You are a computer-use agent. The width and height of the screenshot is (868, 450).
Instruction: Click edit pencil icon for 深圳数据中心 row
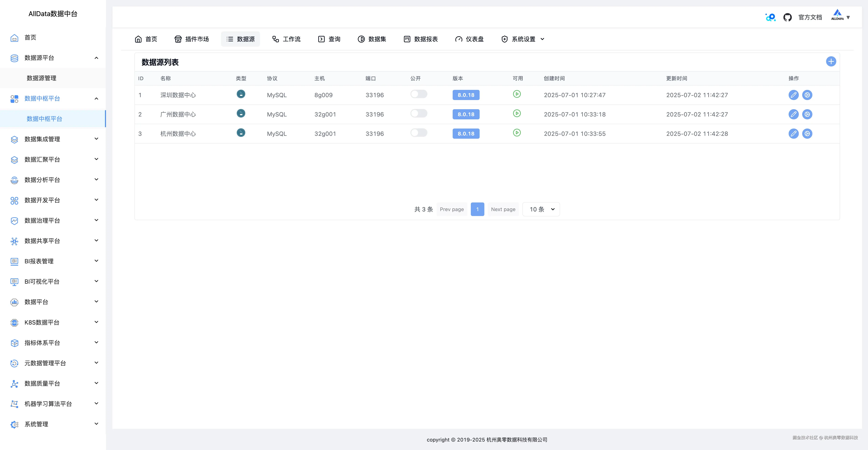coord(793,95)
